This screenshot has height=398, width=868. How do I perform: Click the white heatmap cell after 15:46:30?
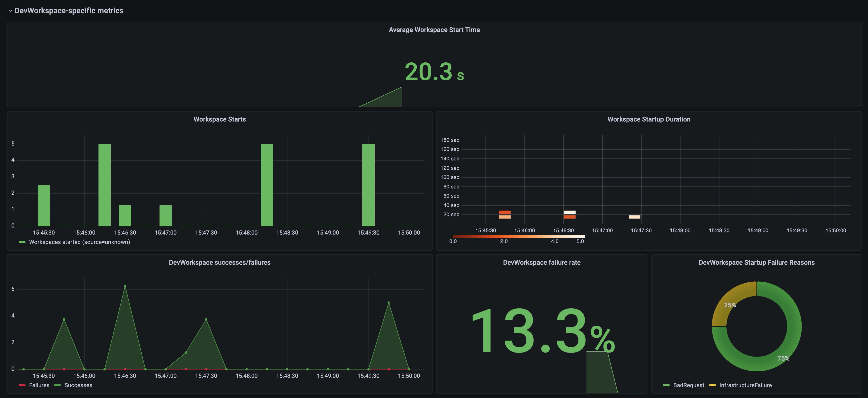click(x=569, y=212)
